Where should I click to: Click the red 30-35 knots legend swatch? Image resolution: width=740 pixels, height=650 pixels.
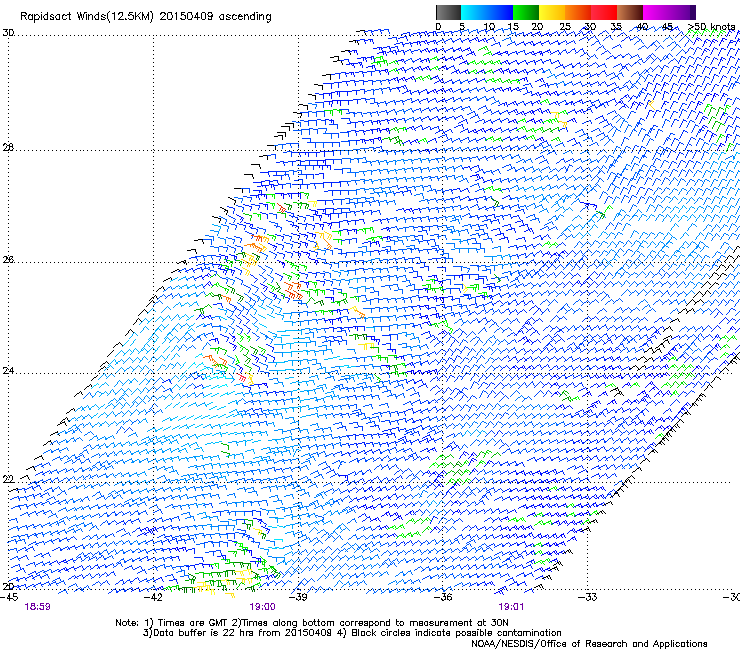click(x=604, y=12)
